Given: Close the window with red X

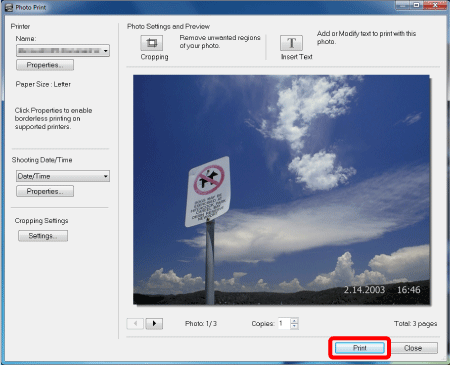Looking at the screenshot, I should click(435, 5).
